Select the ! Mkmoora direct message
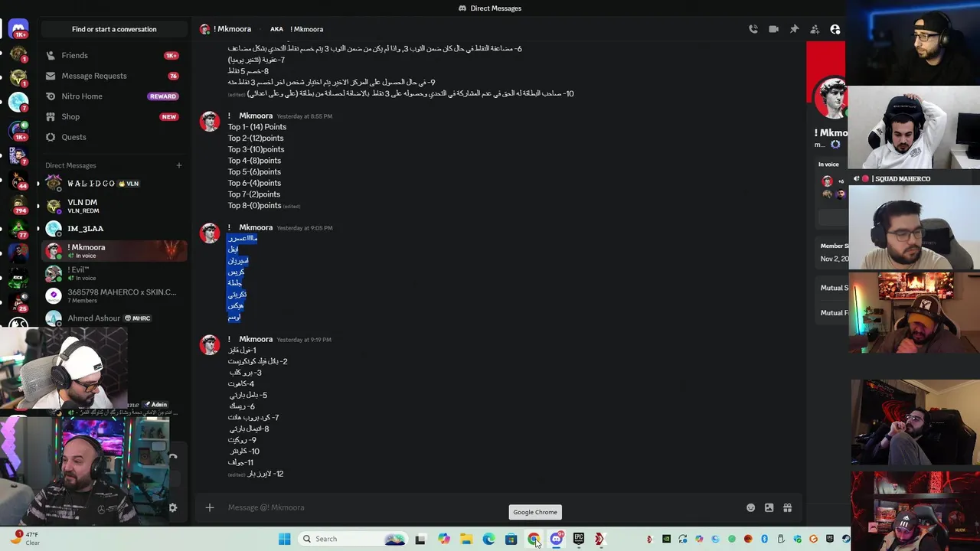The height and width of the screenshot is (551, 980). (114, 251)
